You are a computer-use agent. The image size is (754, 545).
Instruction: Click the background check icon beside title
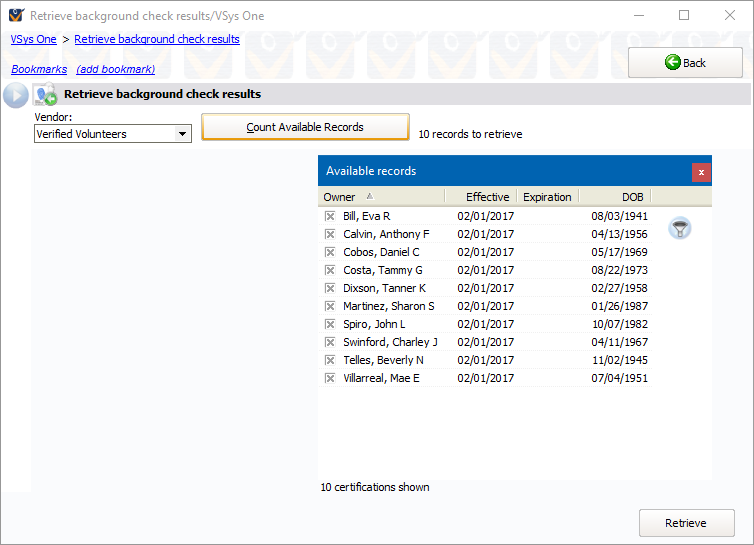click(45, 95)
